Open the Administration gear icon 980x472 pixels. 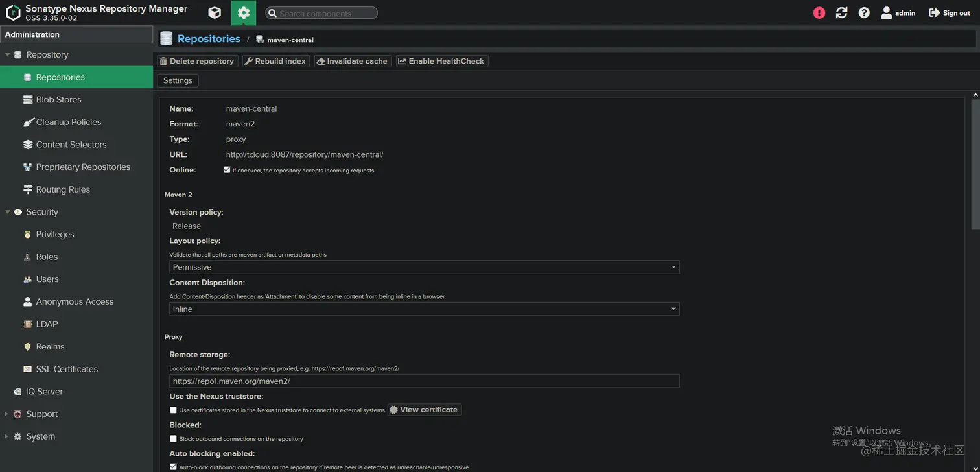244,13
